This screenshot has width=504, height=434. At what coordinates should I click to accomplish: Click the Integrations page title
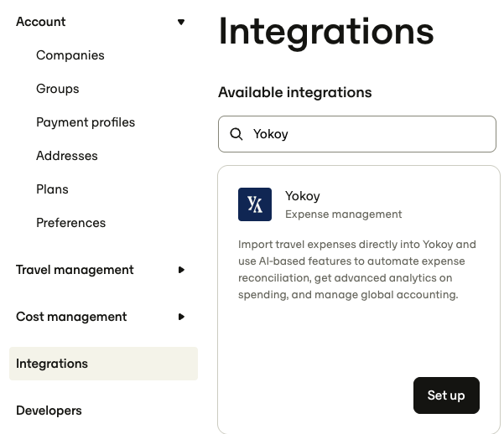point(326,33)
